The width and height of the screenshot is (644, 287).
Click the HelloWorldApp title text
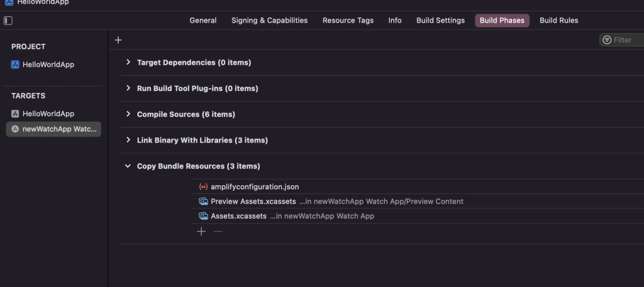(x=43, y=2)
